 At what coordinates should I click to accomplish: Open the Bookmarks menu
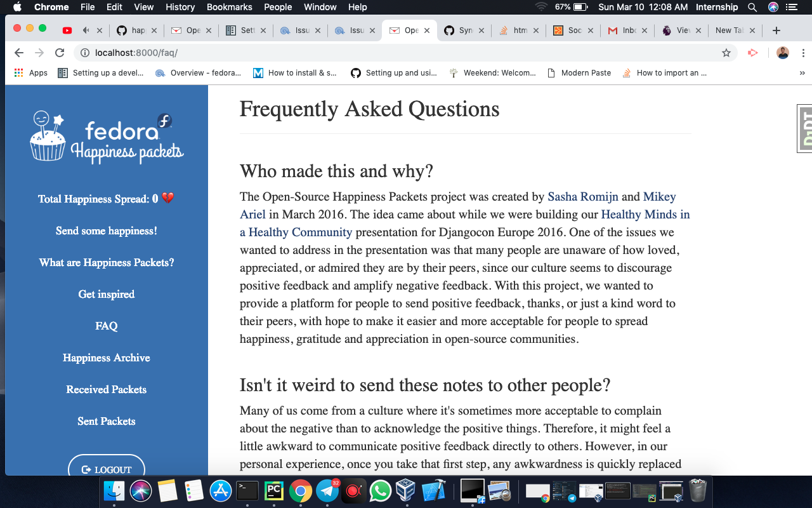[x=230, y=7]
